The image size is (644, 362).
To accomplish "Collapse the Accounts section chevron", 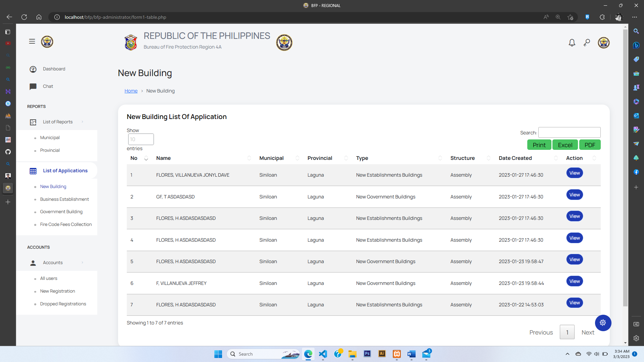I will [x=83, y=263].
